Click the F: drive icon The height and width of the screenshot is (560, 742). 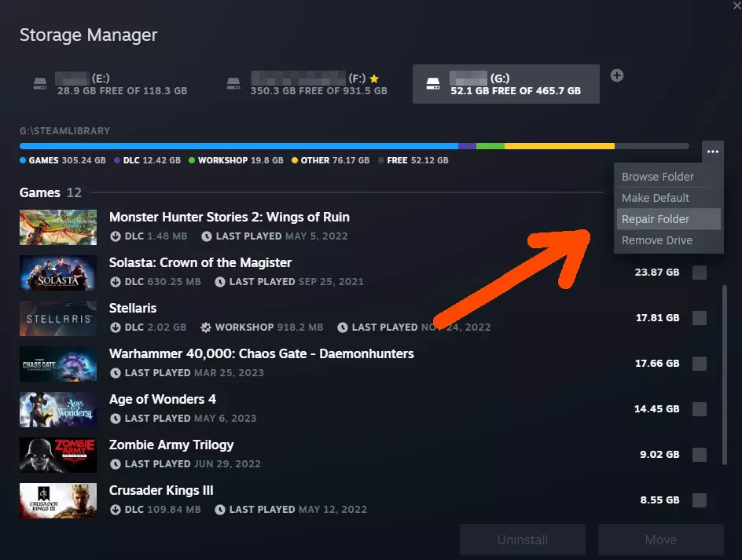point(233,84)
